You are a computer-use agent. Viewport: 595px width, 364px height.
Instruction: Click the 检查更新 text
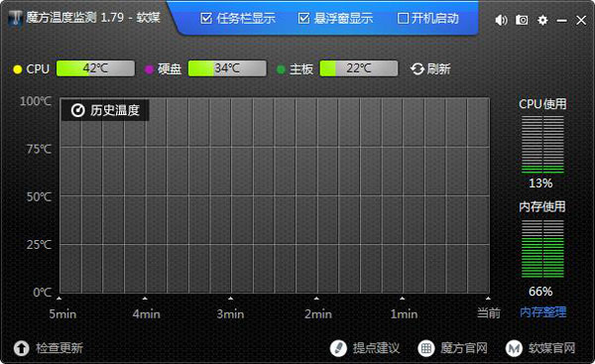[59, 348]
